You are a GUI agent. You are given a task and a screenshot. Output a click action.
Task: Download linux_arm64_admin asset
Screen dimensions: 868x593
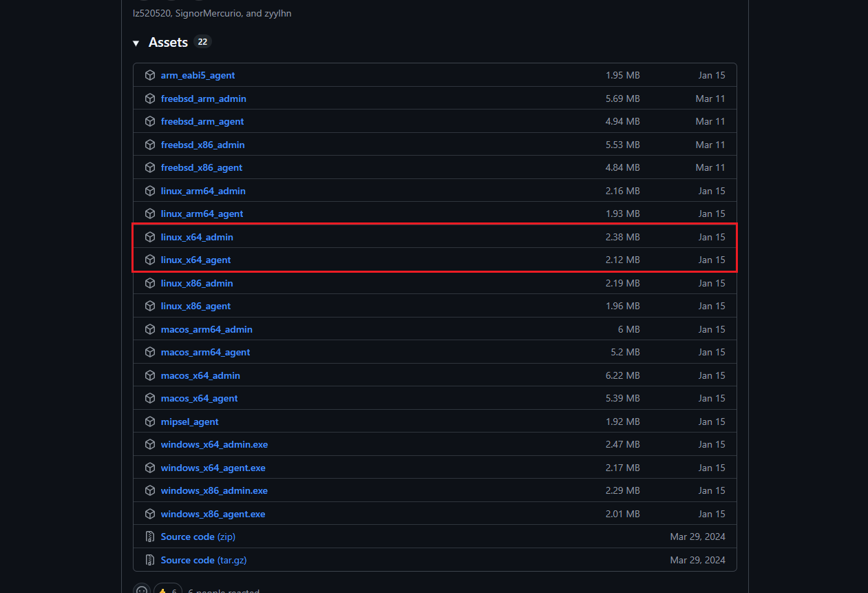pyautogui.click(x=203, y=191)
